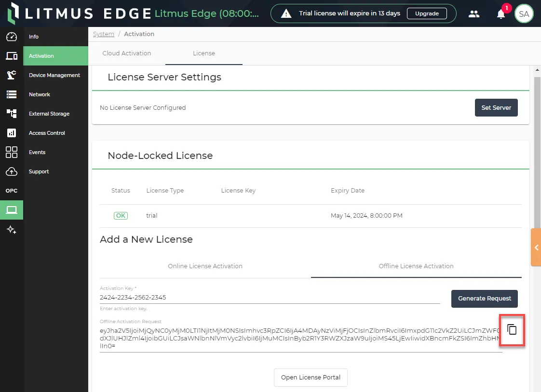The height and width of the screenshot is (392, 541).
Task: Open Device Management menu item
Action: 55,75
